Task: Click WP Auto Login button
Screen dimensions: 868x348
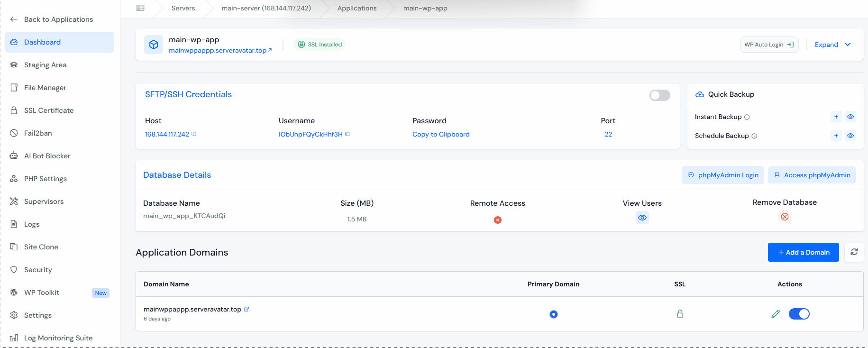Action: coord(769,45)
